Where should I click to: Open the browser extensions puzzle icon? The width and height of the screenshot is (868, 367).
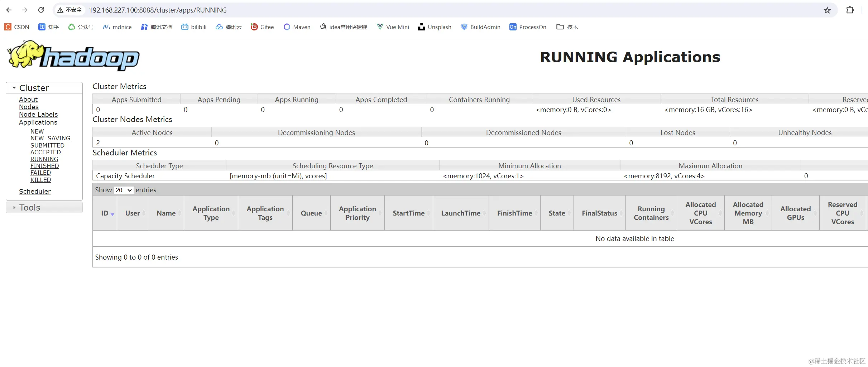pos(850,10)
